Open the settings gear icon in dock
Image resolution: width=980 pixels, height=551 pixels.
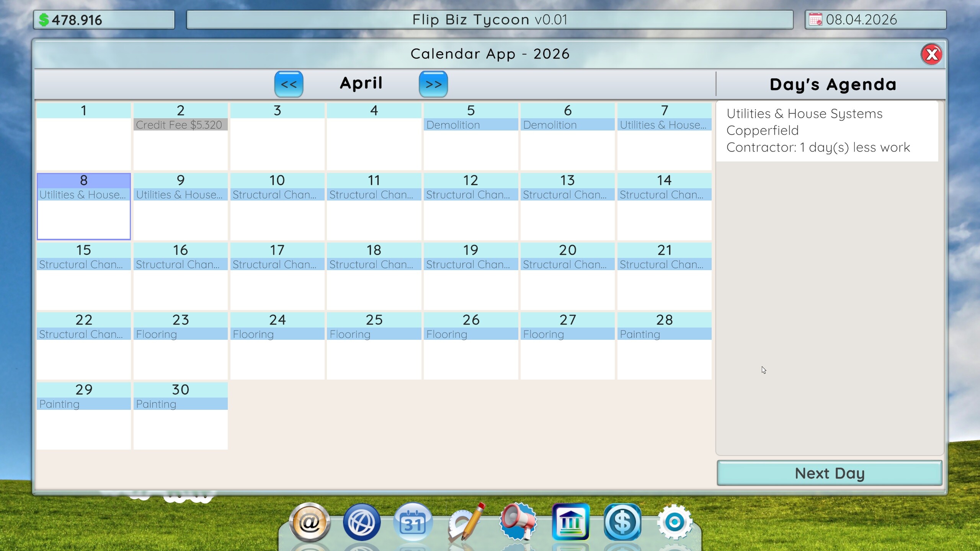click(675, 522)
